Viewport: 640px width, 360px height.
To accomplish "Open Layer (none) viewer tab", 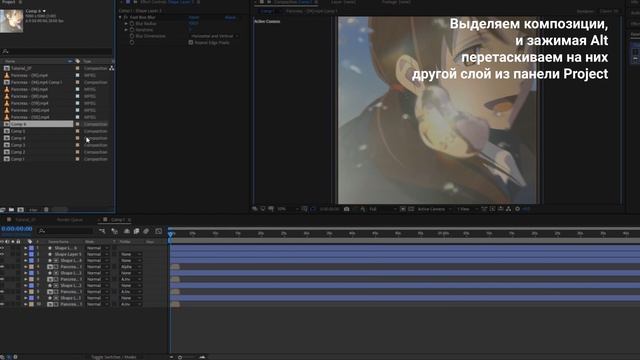I will 343,2.
